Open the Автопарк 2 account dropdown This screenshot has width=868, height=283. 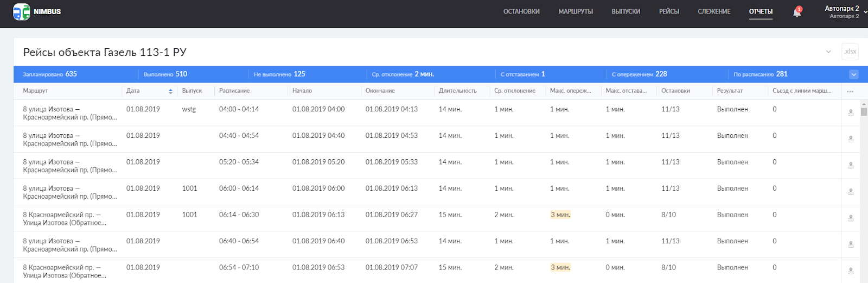pos(844,11)
